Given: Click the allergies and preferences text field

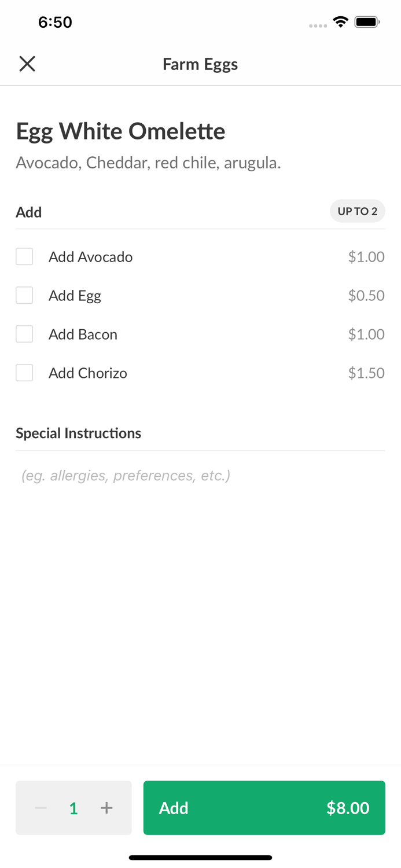Looking at the screenshot, I should point(126,475).
